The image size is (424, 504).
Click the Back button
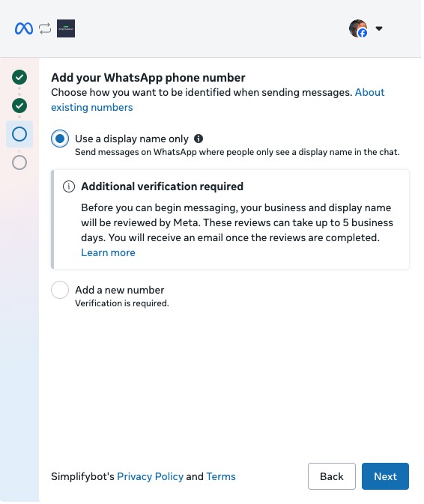(x=331, y=476)
